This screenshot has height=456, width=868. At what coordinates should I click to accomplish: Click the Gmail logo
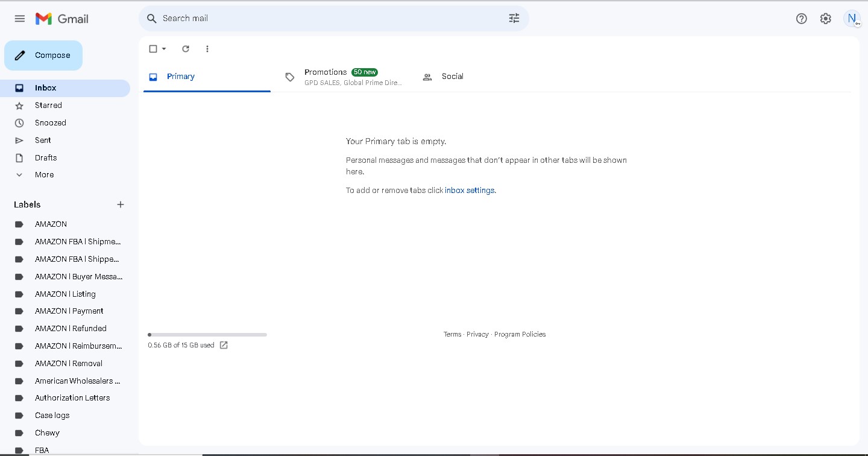(x=62, y=19)
